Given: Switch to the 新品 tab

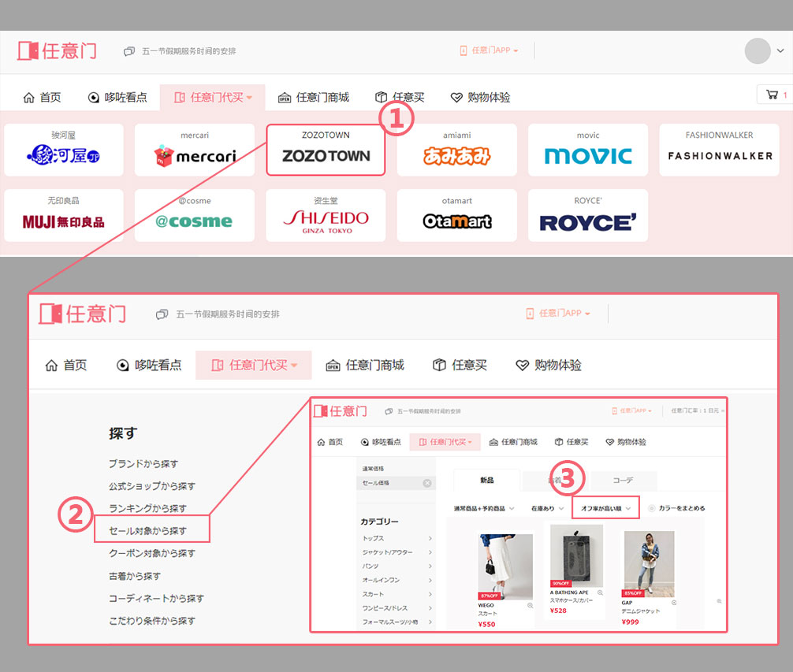Looking at the screenshot, I should [486, 480].
